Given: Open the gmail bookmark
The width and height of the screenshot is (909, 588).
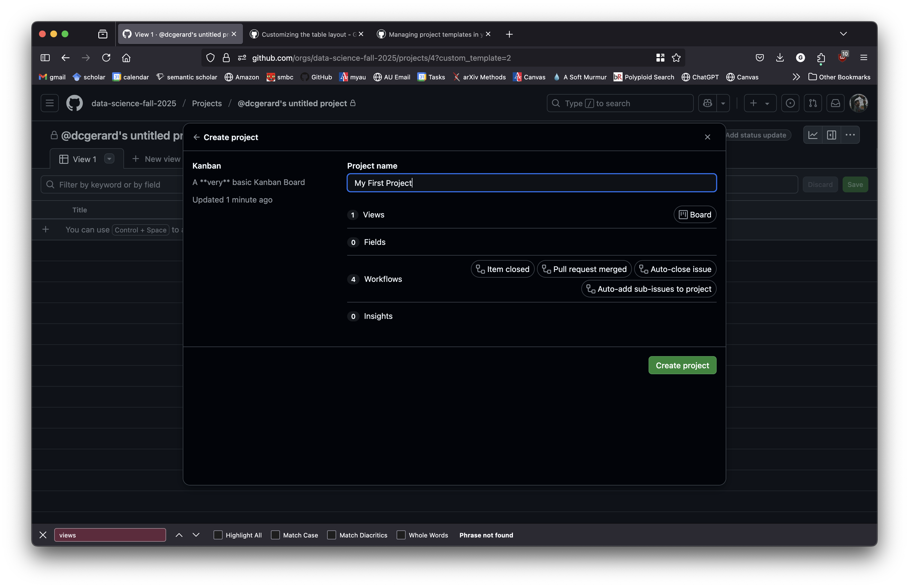Looking at the screenshot, I should coord(52,77).
